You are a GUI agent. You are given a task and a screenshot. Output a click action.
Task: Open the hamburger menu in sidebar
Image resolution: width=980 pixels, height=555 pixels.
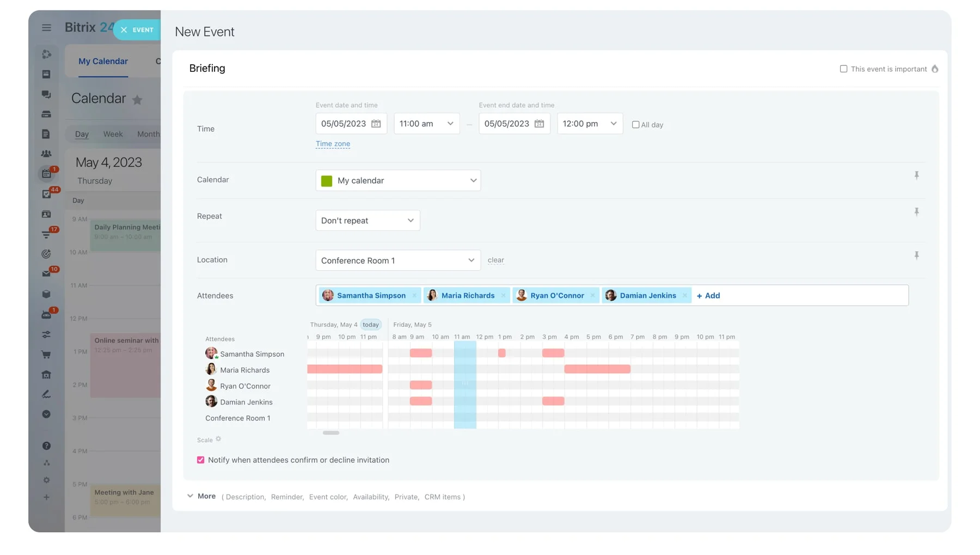click(x=46, y=28)
